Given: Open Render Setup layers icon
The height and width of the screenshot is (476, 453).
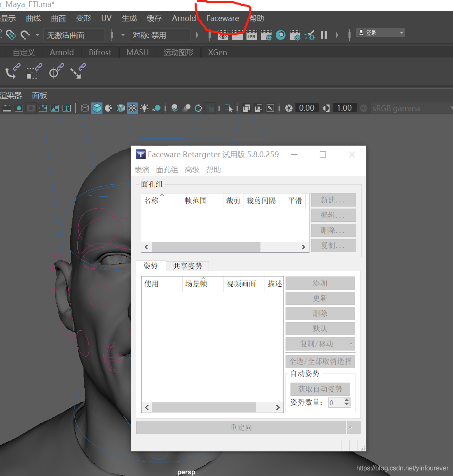Looking at the screenshot, I should click(295, 35).
